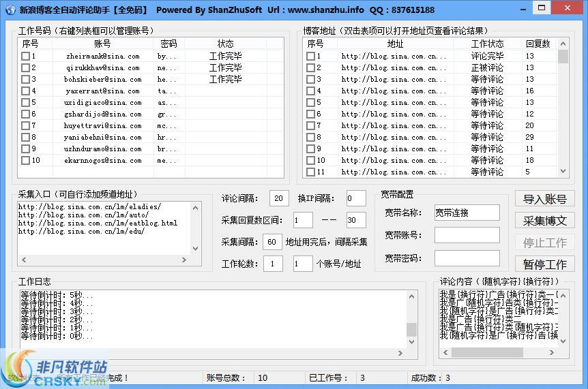Click the 宽带密码 input field
The width and height of the screenshot is (588, 389).
click(467, 258)
